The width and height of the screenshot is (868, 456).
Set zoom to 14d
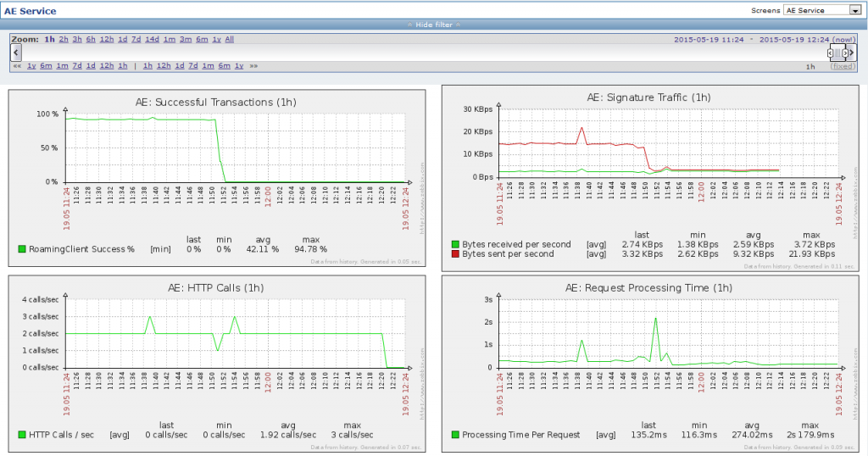coord(153,39)
